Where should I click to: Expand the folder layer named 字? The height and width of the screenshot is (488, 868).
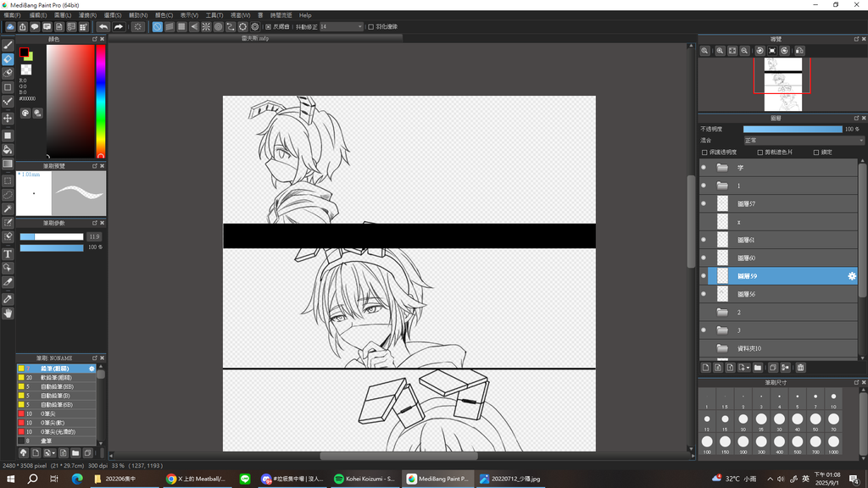click(x=722, y=168)
